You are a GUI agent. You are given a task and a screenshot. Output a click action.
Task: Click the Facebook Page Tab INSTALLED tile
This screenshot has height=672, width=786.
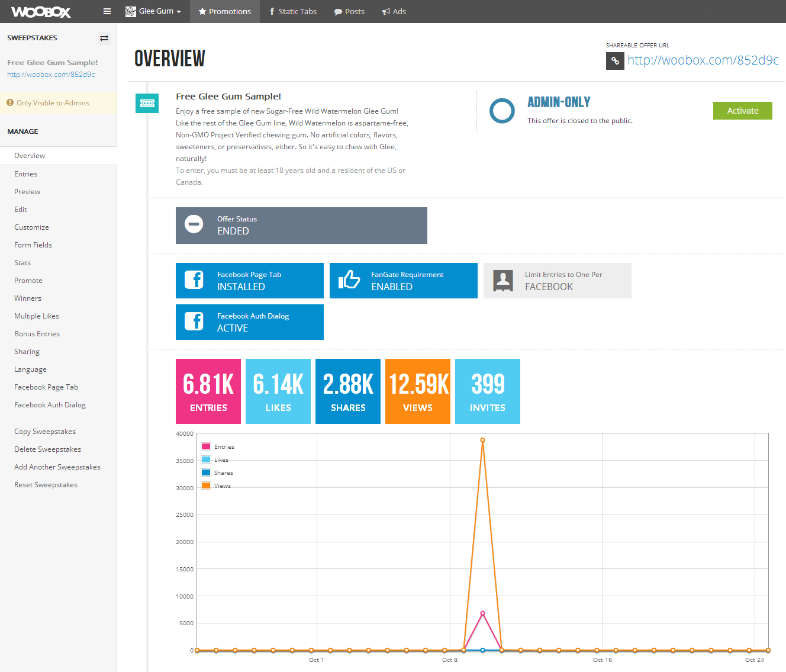[x=250, y=281]
